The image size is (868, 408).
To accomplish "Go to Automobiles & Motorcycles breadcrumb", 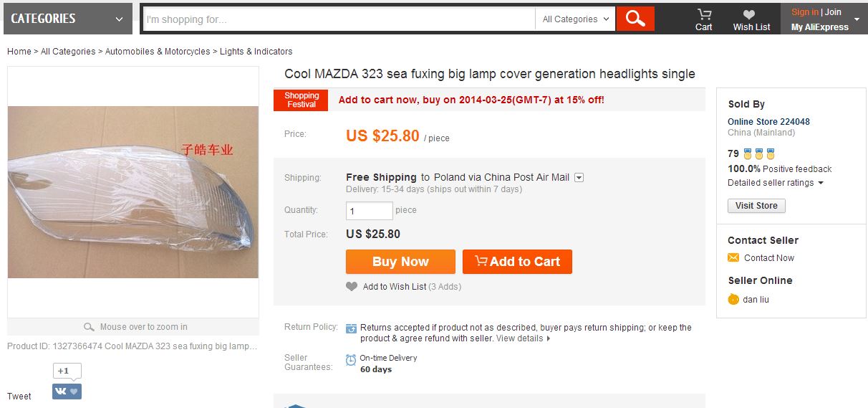I will click(158, 52).
